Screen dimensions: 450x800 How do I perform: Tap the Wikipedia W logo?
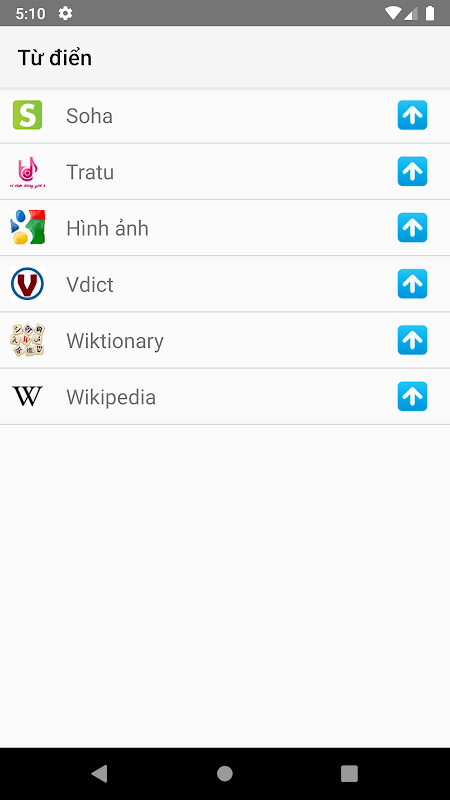27,396
